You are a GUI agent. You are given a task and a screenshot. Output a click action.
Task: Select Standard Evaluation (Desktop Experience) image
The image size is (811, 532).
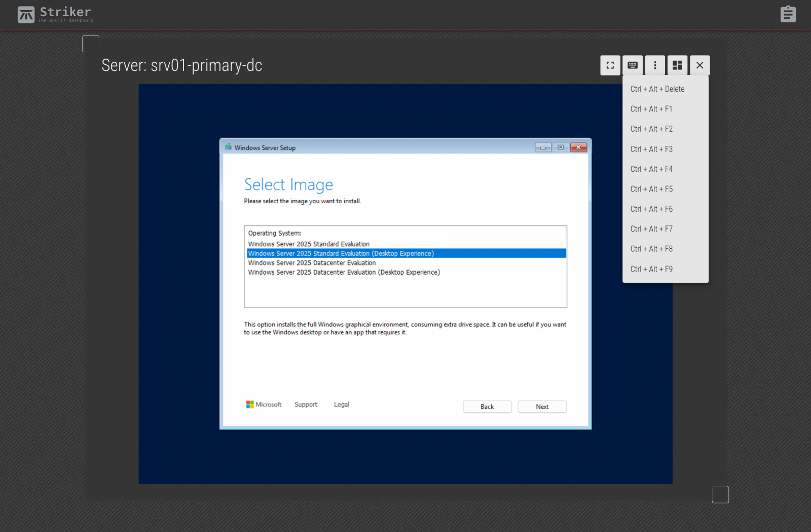coord(341,253)
